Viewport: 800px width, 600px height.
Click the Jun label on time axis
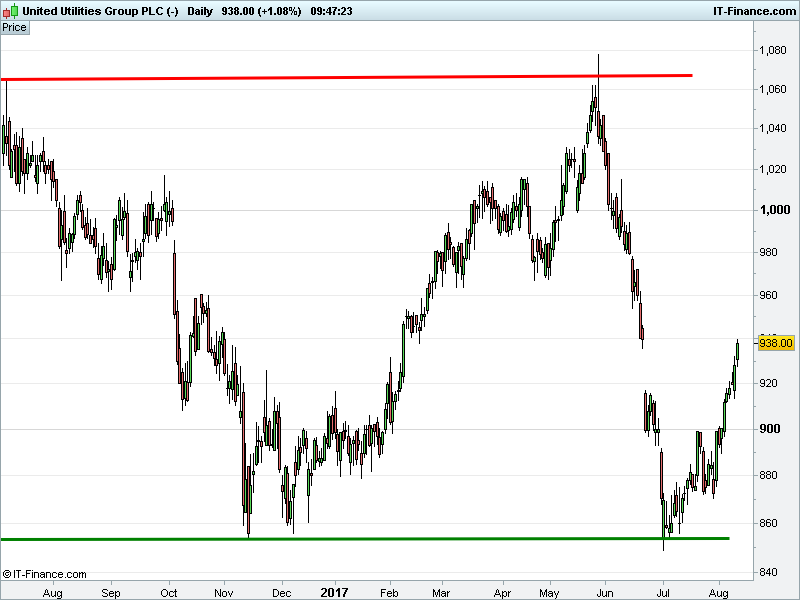click(x=605, y=593)
